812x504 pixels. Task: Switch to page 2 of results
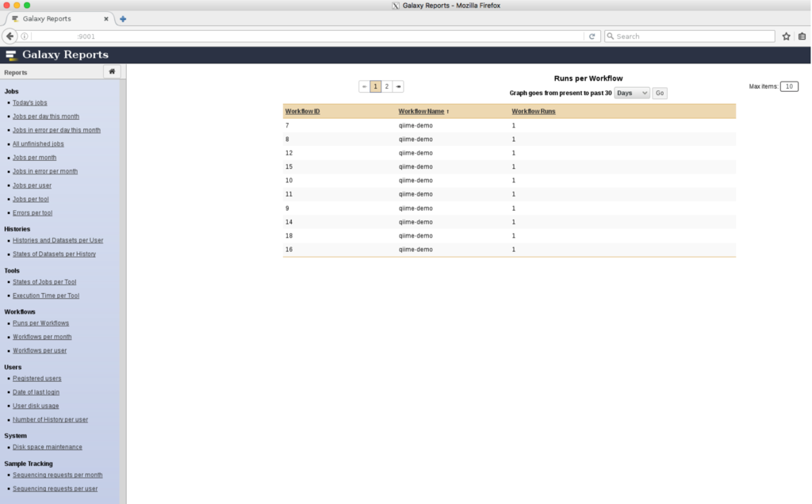click(x=386, y=86)
